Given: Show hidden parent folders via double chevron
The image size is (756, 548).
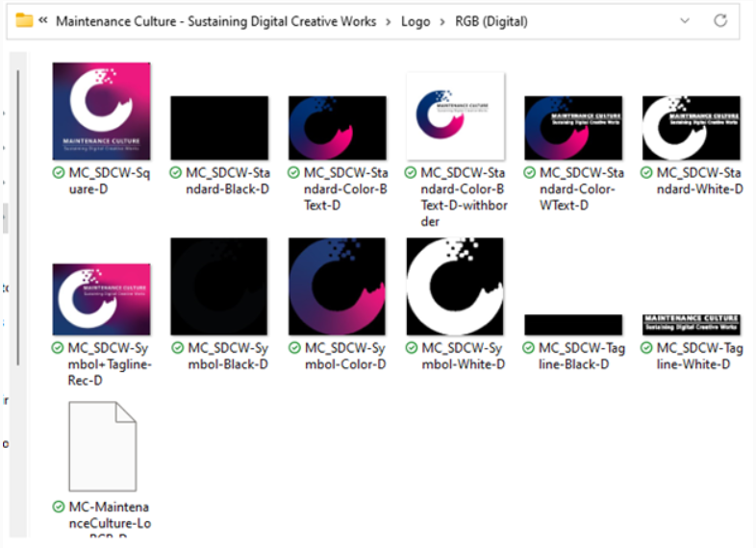Looking at the screenshot, I should point(43,20).
